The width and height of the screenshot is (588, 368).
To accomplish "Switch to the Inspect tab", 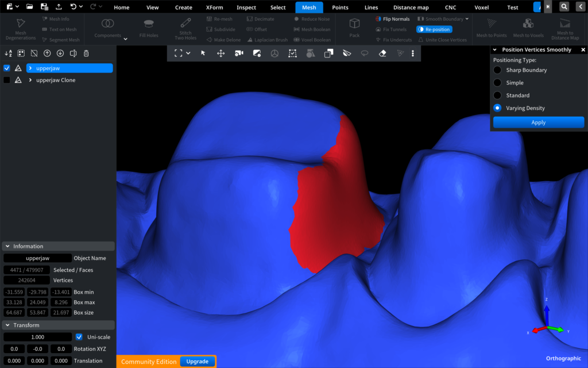I will pos(246,7).
